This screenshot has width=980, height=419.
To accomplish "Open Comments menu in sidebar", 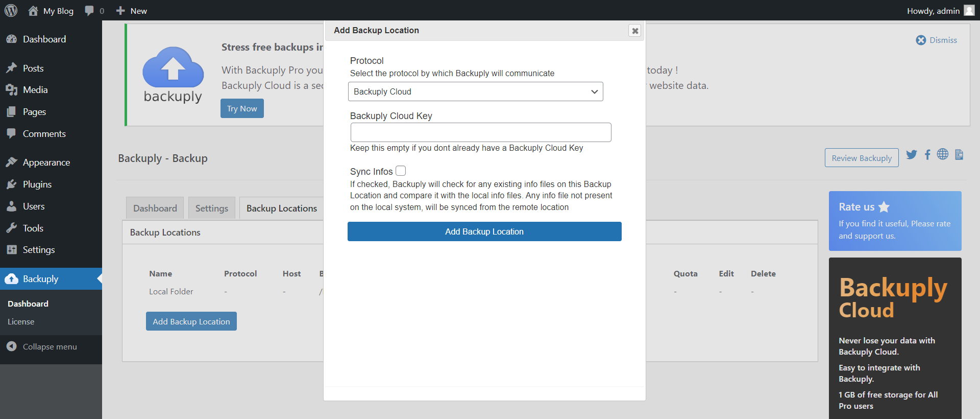I will 51,134.
